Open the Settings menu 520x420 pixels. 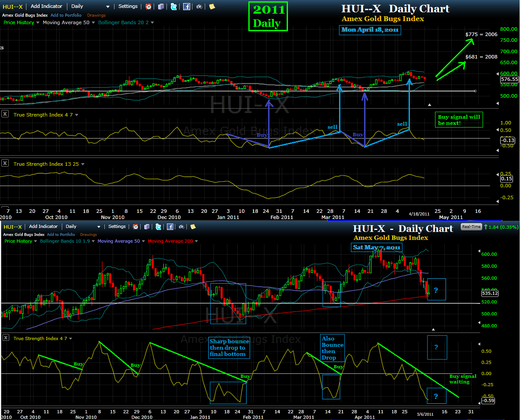pyautogui.click(x=128, y=6)
